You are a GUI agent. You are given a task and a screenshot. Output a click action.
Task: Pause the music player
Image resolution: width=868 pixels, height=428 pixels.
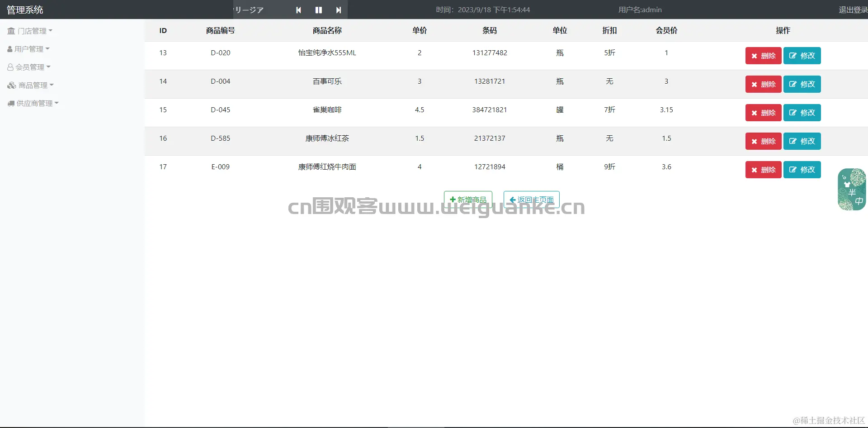coord(319,10)
